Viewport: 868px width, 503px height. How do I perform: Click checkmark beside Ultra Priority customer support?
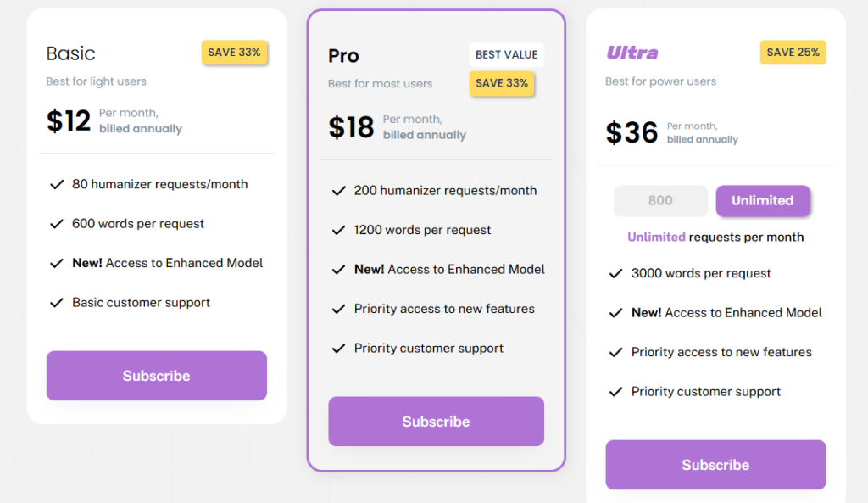click(616, 392)
